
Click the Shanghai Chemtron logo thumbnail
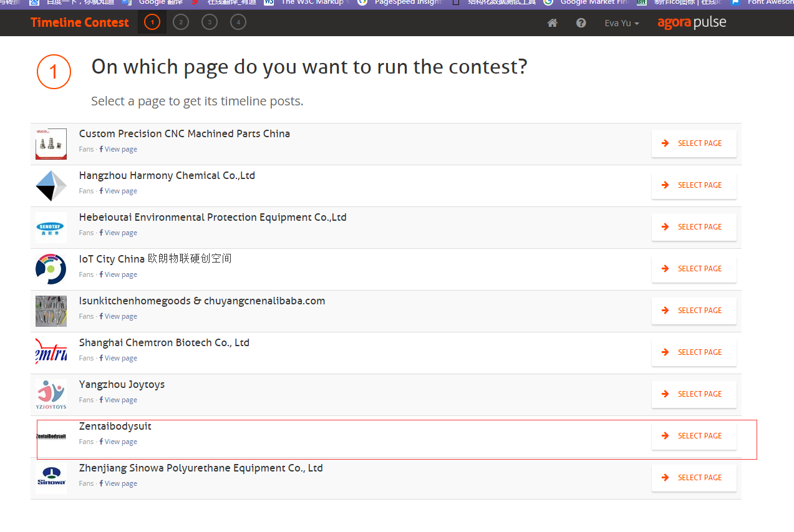[x=51, y=353]
